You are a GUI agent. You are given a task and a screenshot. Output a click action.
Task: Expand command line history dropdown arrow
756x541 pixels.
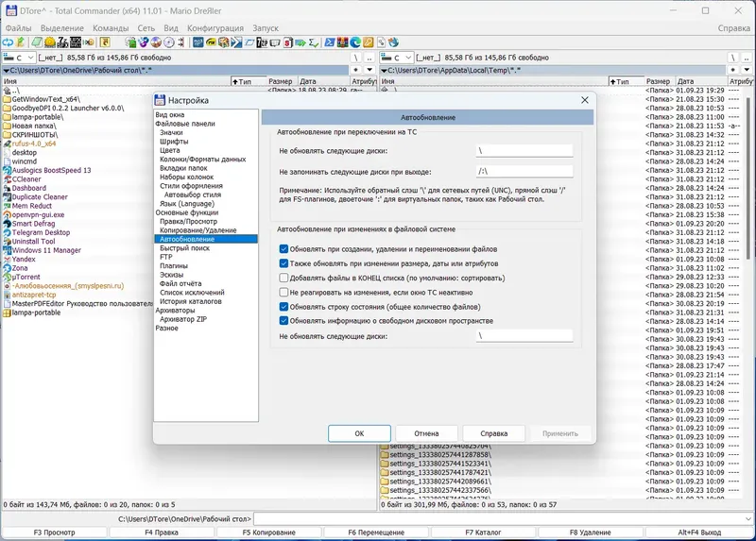coord(747,519)
